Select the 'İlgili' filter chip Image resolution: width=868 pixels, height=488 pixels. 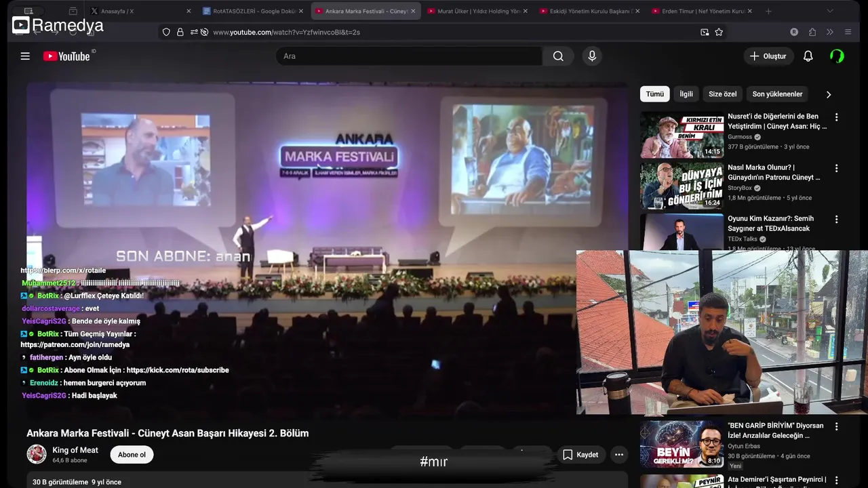pyautogui.click(x=686, y=94)
